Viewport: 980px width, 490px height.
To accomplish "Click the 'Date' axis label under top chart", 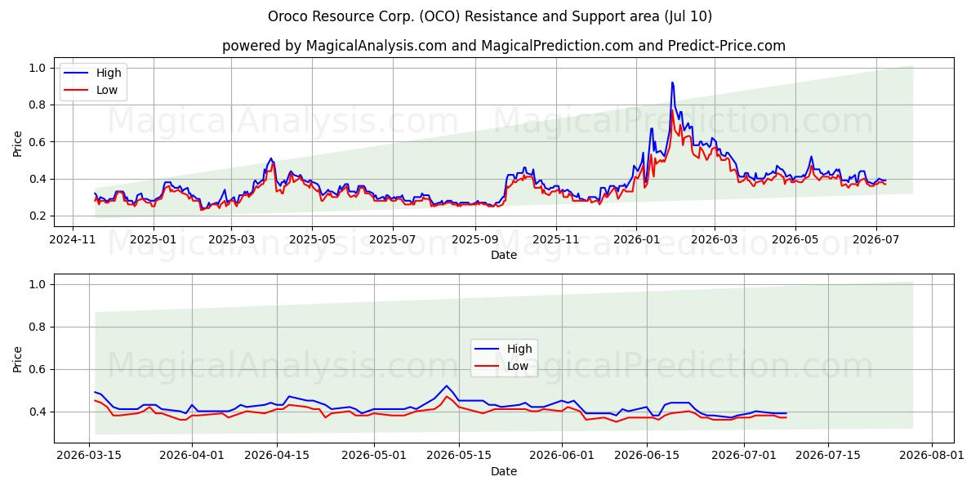I will click(x=504, y=255).
